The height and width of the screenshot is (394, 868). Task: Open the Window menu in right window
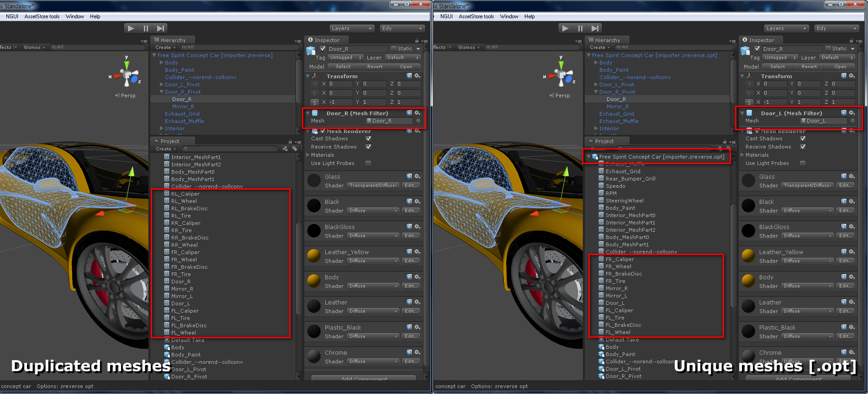click(x=509, y=16)
